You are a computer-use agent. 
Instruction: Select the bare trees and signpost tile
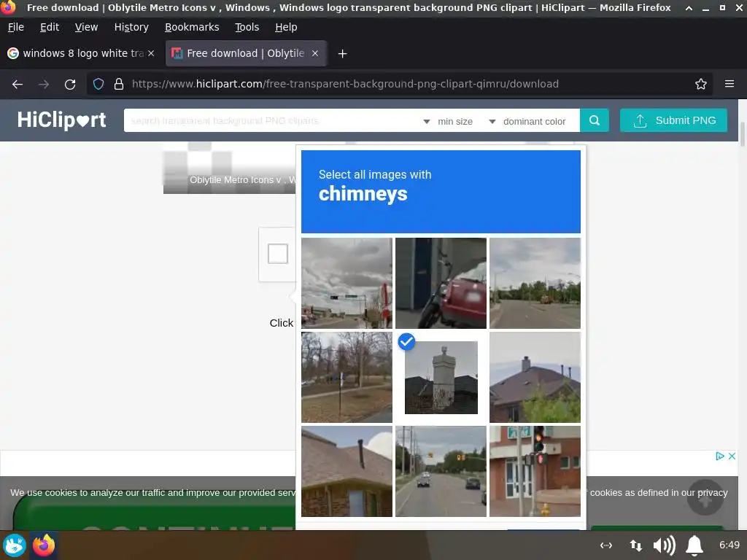347,377
